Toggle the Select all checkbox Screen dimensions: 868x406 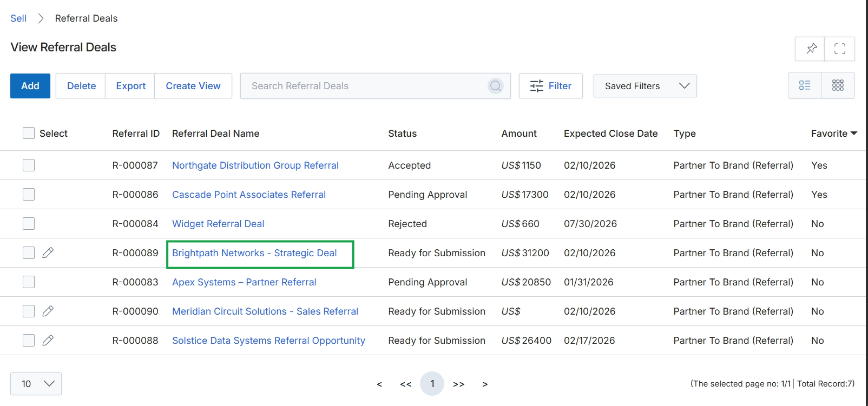tap(29, 133)
